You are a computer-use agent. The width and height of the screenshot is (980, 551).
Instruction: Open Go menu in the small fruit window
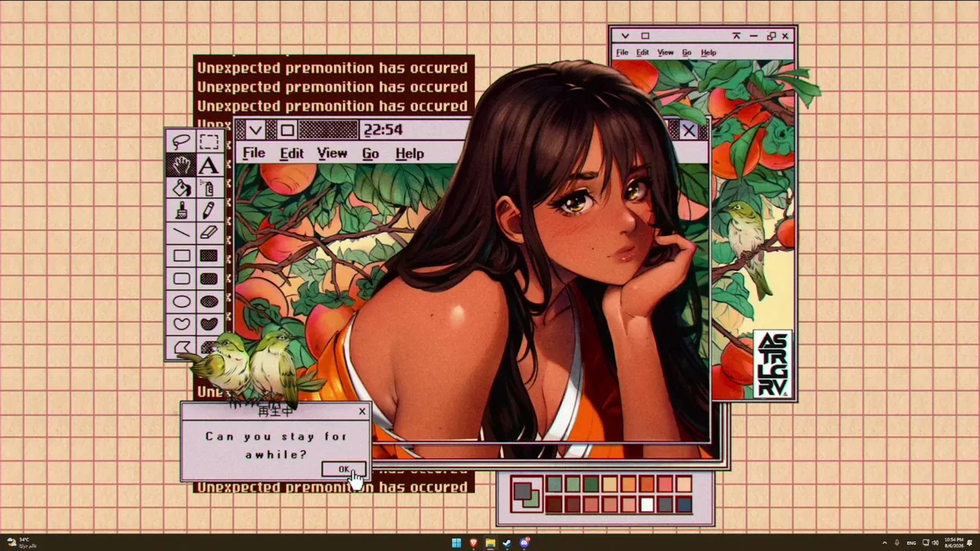coord(687,53)
